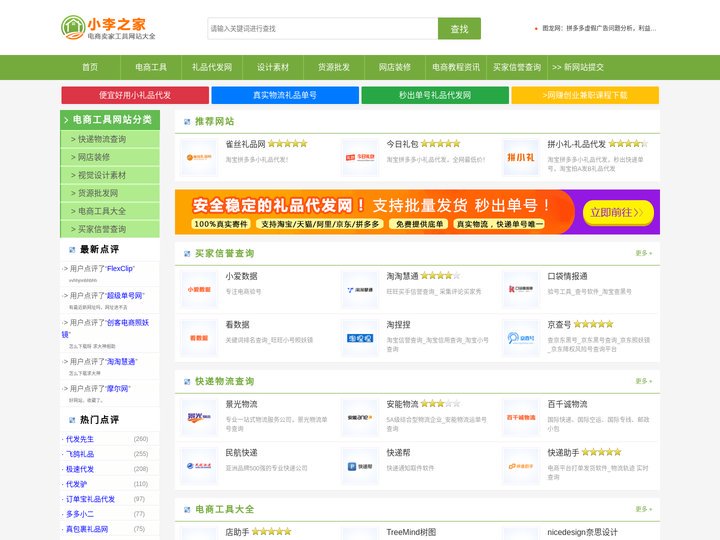Open the 今日礼包 logo thumbnail
The height and width of the screenshot is (540, 720).
coord(360,158)
